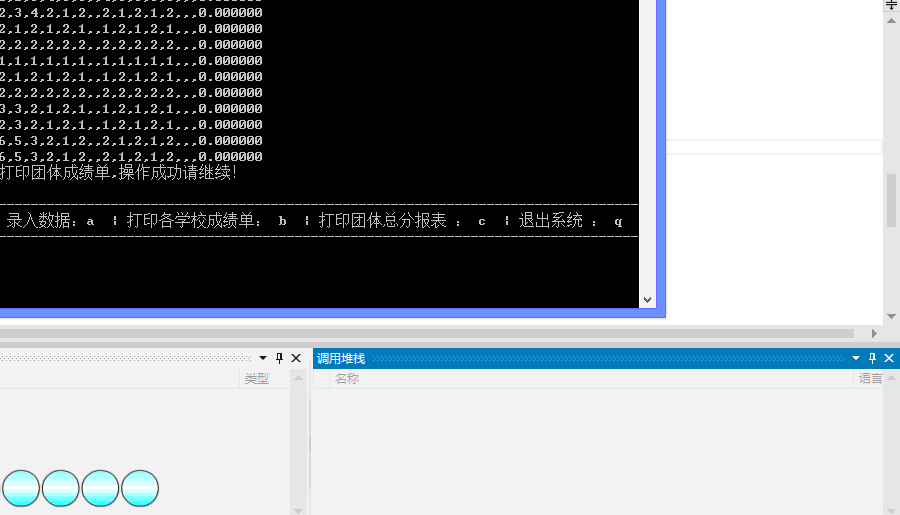Click the editor horizontal scrollbar right arrow
Viewport: 900px width, 515px height.
(x=874, y=334)
